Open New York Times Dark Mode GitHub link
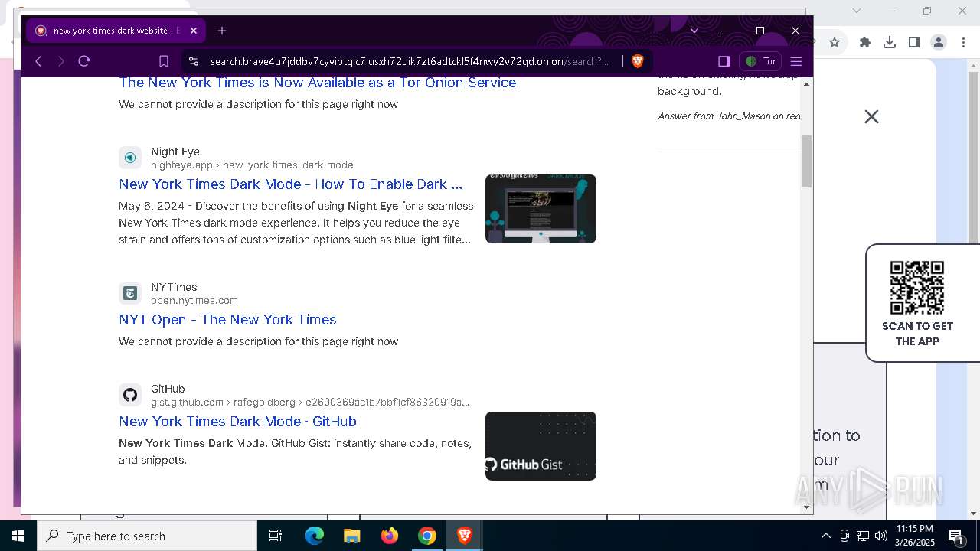This screenshot has width=980, height=551. point(237,422)
